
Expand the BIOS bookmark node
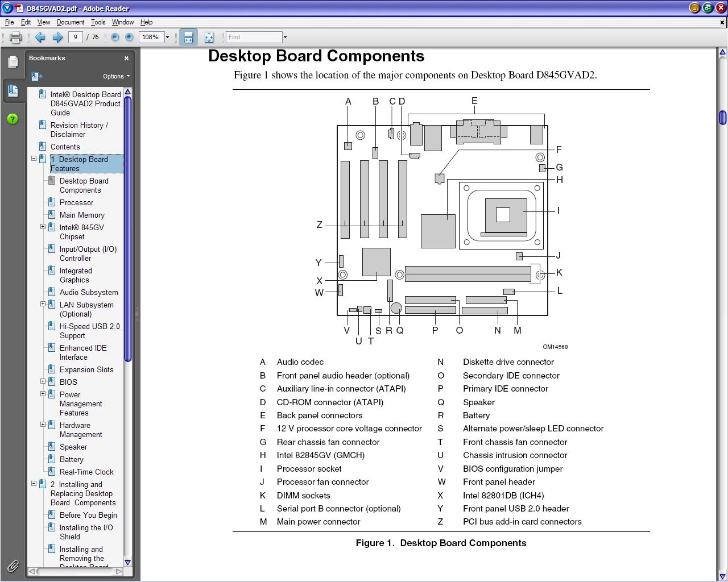pos(43,381)
